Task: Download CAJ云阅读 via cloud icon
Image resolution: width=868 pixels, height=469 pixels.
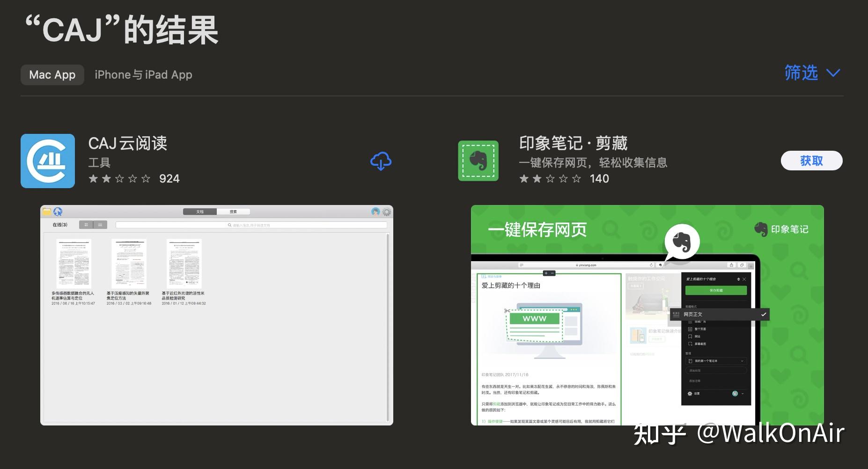Action: tap(381, 161)
